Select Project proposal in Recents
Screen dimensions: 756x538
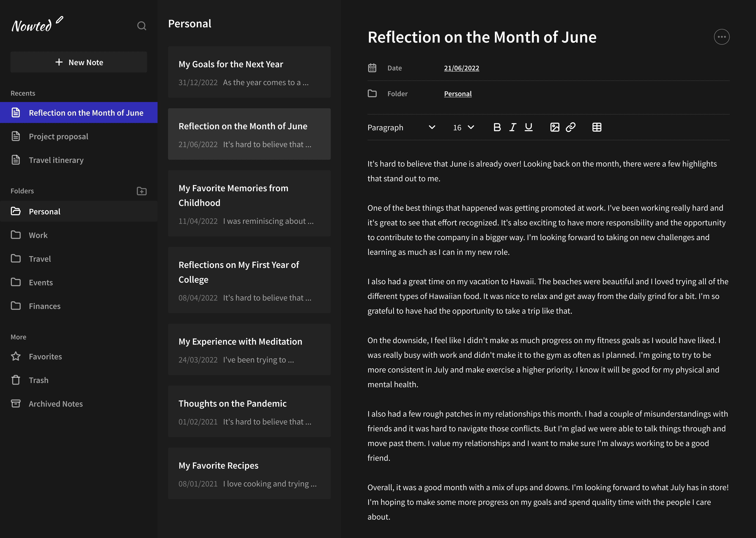[58, 137]
